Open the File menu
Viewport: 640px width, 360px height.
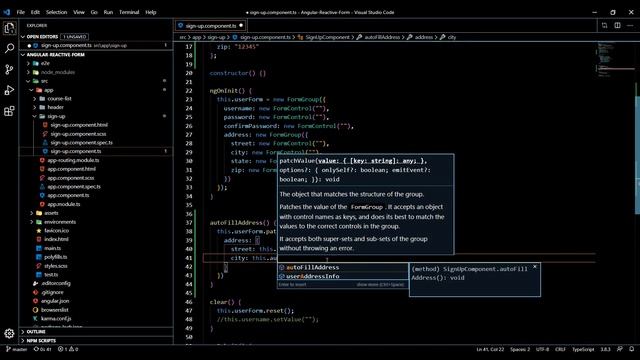(21, 12)
